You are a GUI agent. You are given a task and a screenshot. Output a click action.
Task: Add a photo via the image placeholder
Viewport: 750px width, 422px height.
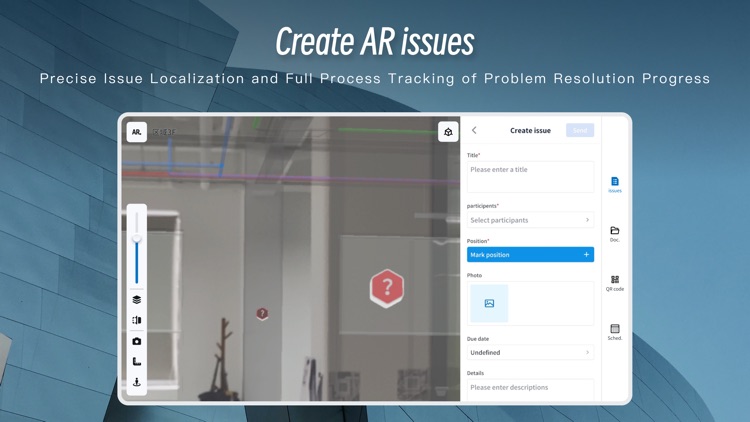coord(489,303)
